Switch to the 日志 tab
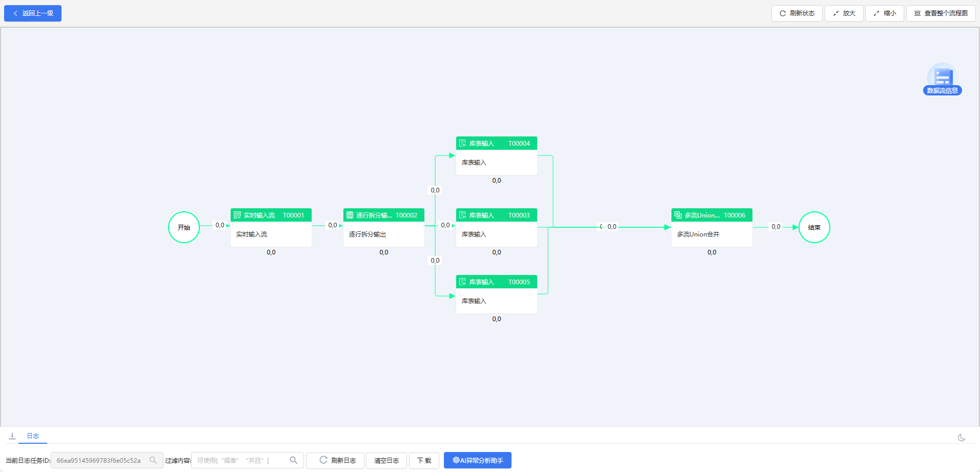This screenshot has height=472, width=980. pyautogui.click(x=33, y=436)
